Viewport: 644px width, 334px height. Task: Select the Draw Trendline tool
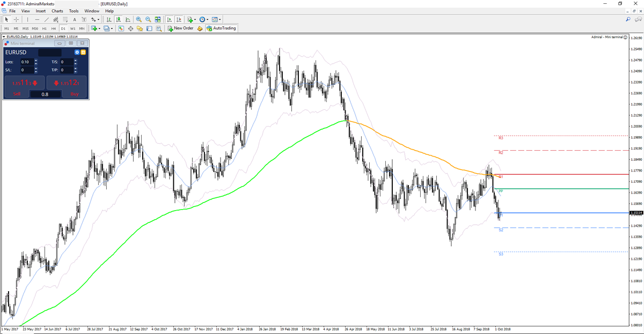tap(46, 20)
